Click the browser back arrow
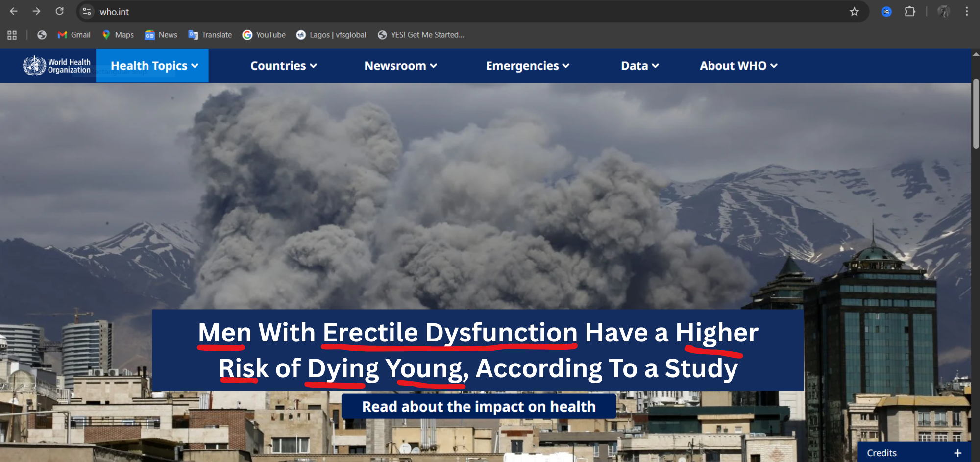980x462 pixels. [x=14, y=11]
